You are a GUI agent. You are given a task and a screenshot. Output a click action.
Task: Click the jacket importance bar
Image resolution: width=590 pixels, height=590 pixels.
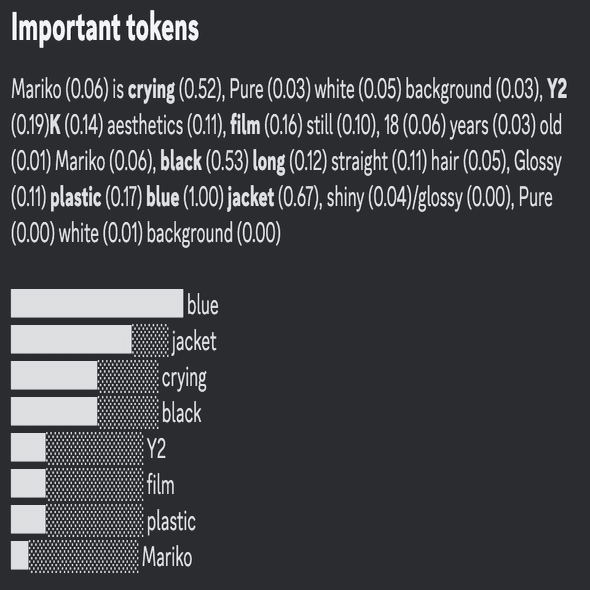90,339
